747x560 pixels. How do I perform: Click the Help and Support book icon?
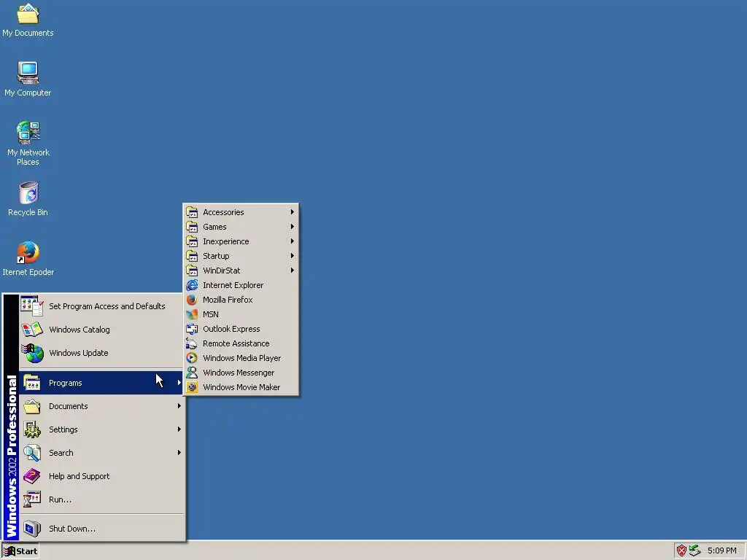[x=32, y=476]
